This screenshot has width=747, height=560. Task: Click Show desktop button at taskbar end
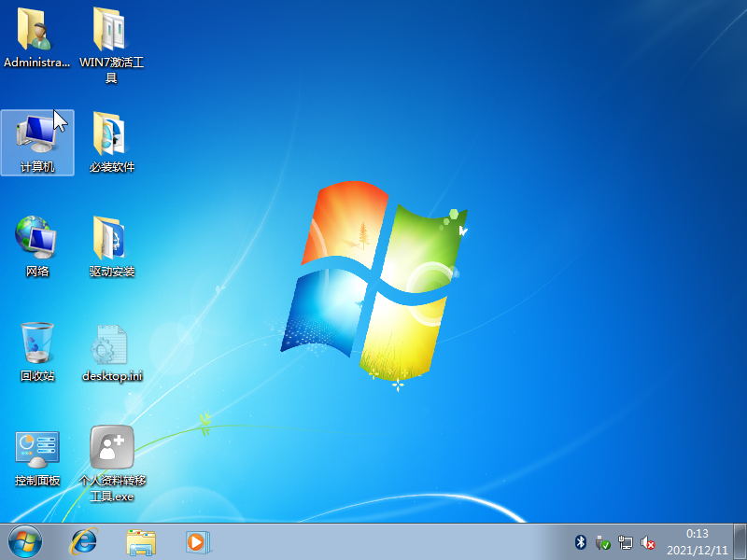click(x=740, y=542)
